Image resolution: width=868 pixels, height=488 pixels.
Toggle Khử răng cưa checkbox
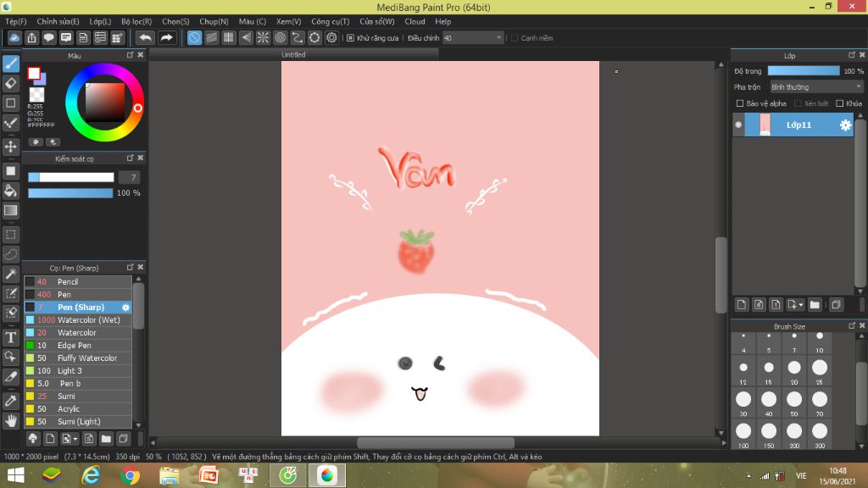[350, 38]
